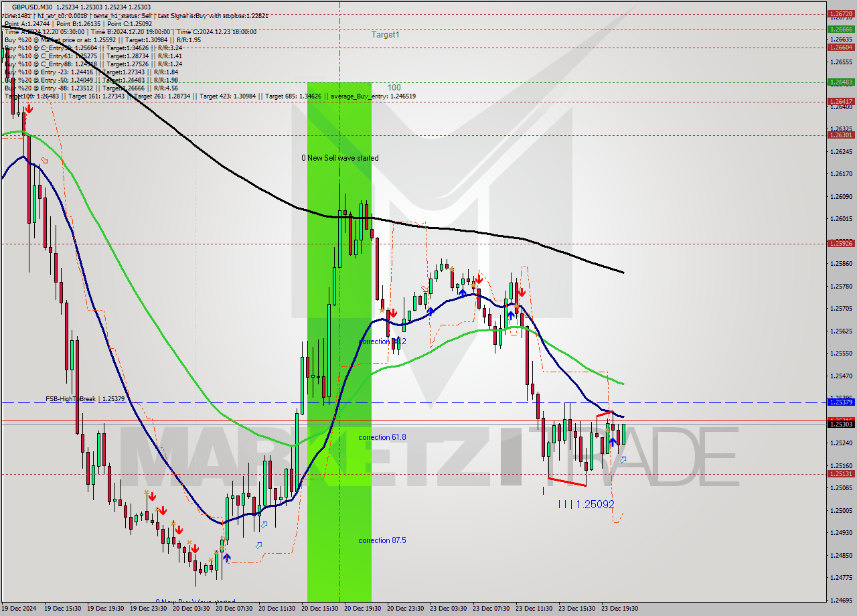
Task: Click the hollow blue arrow below the latest candle
Action: (623, 460)
